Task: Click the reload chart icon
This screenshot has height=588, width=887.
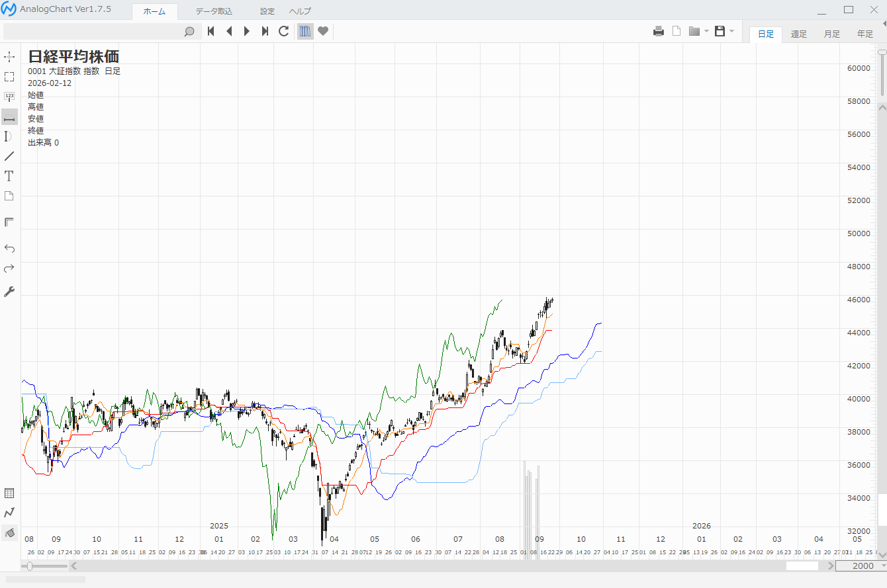Action: pyautogui.click(x=284, y=31)
